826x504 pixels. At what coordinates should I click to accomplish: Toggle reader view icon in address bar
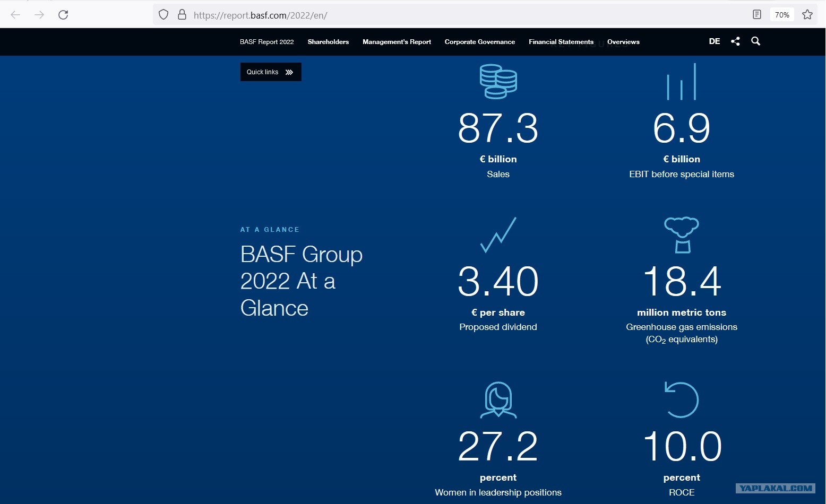point(757,15)
